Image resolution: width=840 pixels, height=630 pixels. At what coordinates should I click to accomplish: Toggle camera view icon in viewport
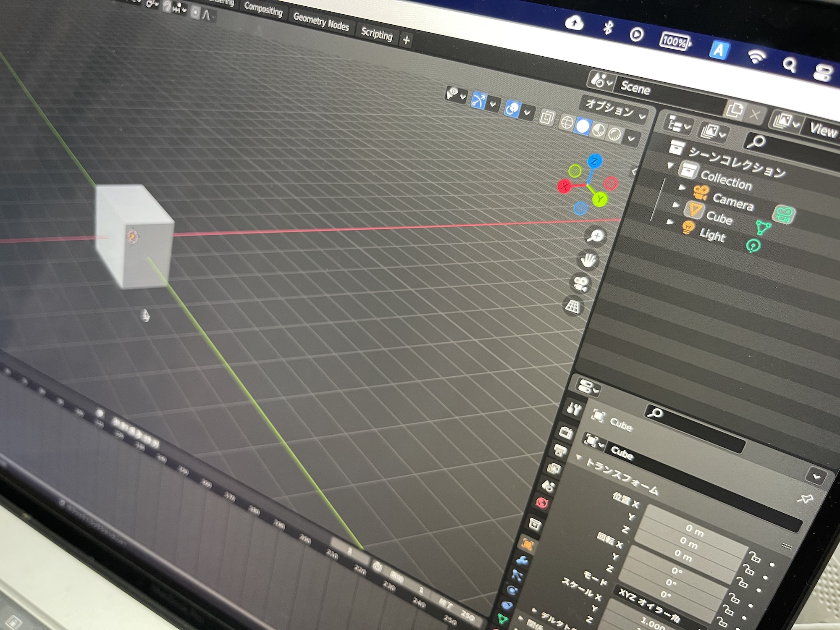click(581, 283)
